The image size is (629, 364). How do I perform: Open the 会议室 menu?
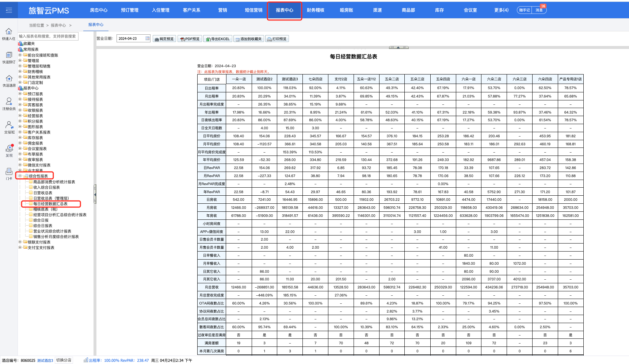tap(470, 10)
